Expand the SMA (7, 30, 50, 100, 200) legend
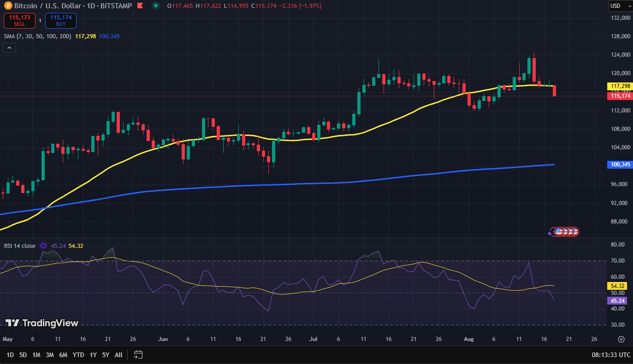633x364 pixels. pyautogui.click(x=37, y=36)
